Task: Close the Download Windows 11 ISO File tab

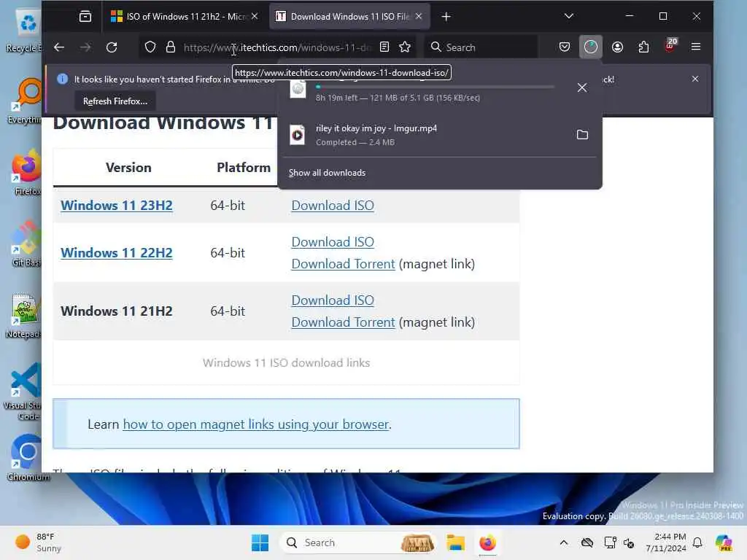Action: click(x=419, y=17)
